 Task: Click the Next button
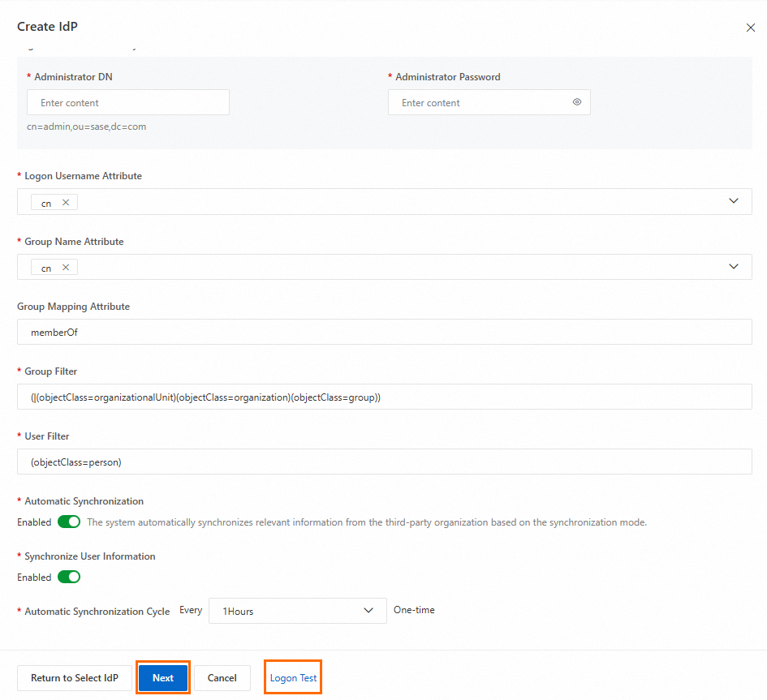coord(163,678)
